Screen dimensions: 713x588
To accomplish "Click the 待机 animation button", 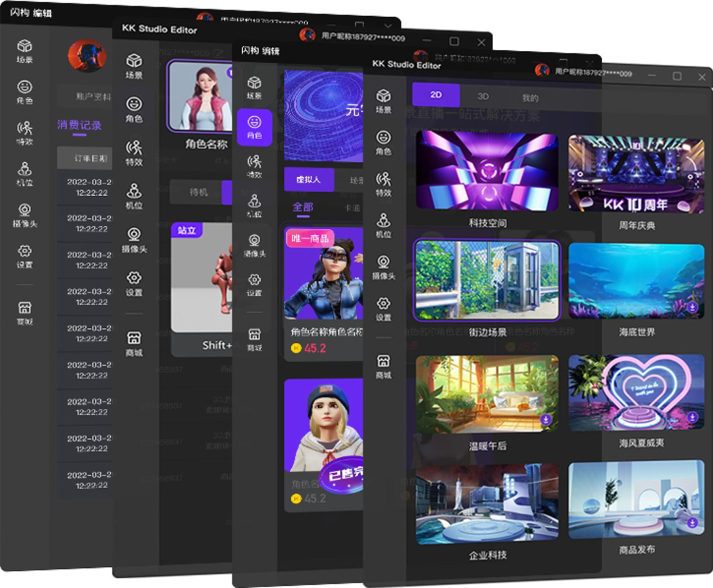I will pos(198,192).
